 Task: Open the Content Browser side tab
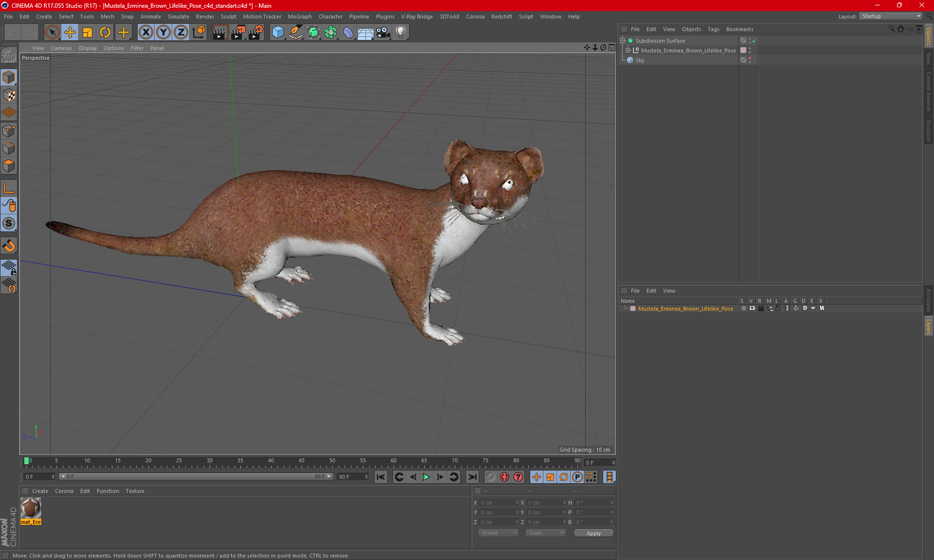[929, 91]
